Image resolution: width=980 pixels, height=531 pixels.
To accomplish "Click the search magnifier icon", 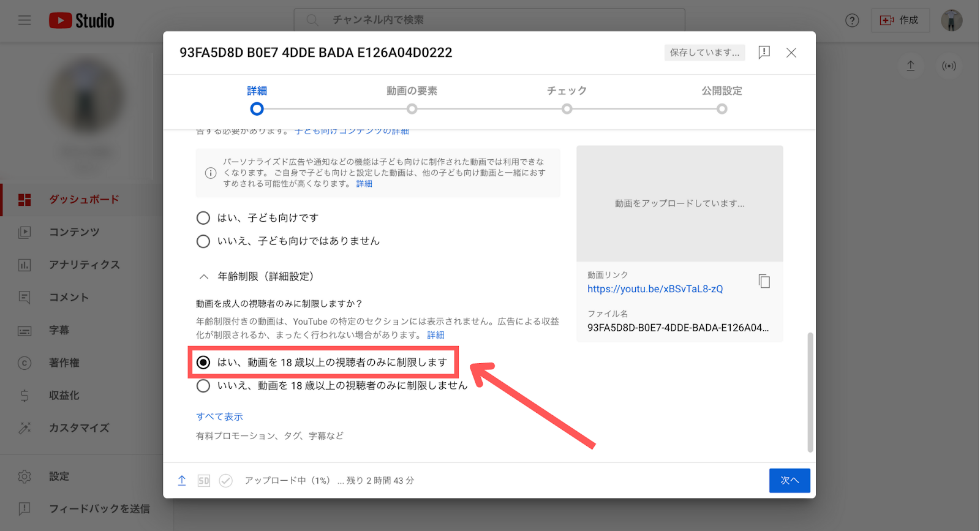I will click(x=312, y=20).
